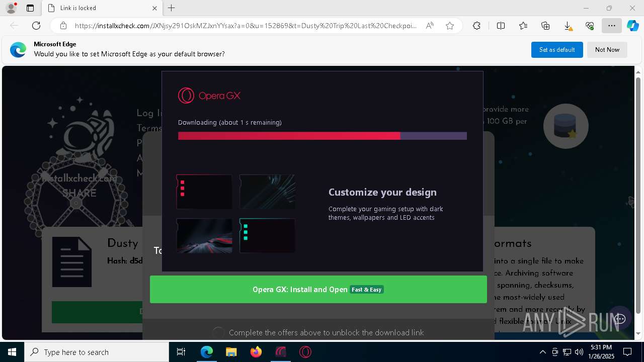Open volume control in system tray
This screenshot has width=644, height=362.
pos(579,352)
